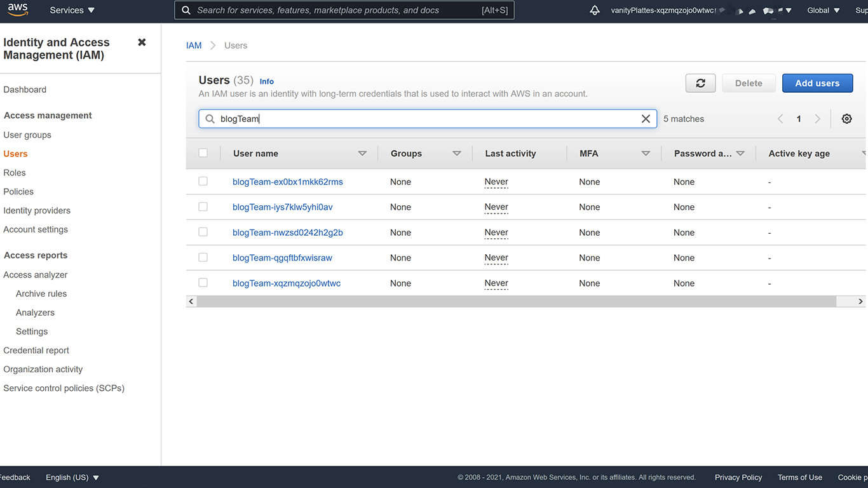The width and height of the screenshot is (868, 488).
Task: Open Access analyzer
Action: point(36,274)
